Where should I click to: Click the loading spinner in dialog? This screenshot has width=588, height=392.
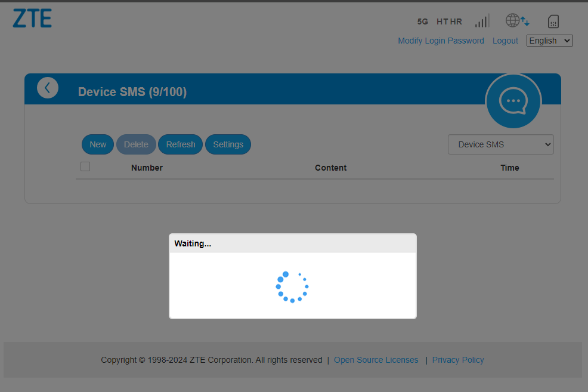(292, 287)
